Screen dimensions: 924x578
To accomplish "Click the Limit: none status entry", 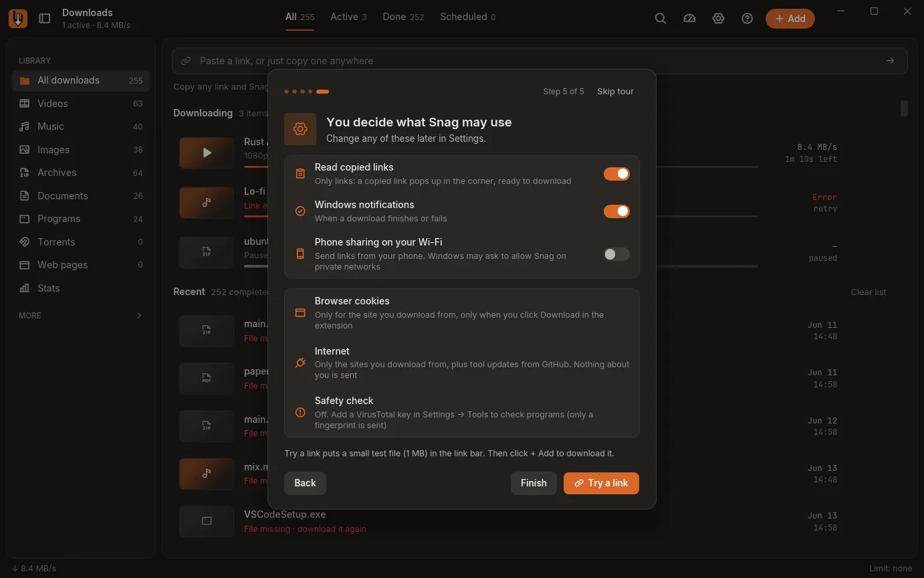I will pos(891,569).
